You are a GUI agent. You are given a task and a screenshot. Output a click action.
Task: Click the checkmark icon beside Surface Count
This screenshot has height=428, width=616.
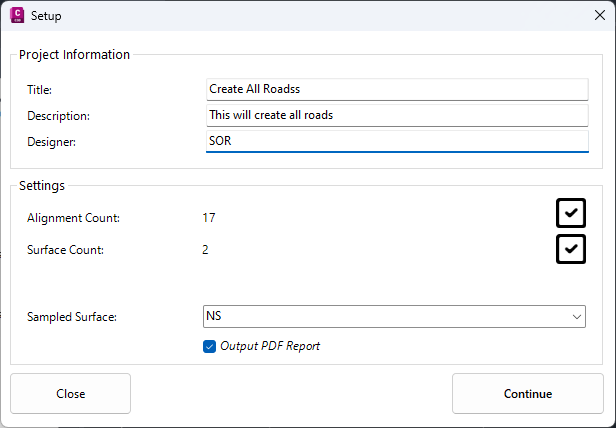point(570,249)
